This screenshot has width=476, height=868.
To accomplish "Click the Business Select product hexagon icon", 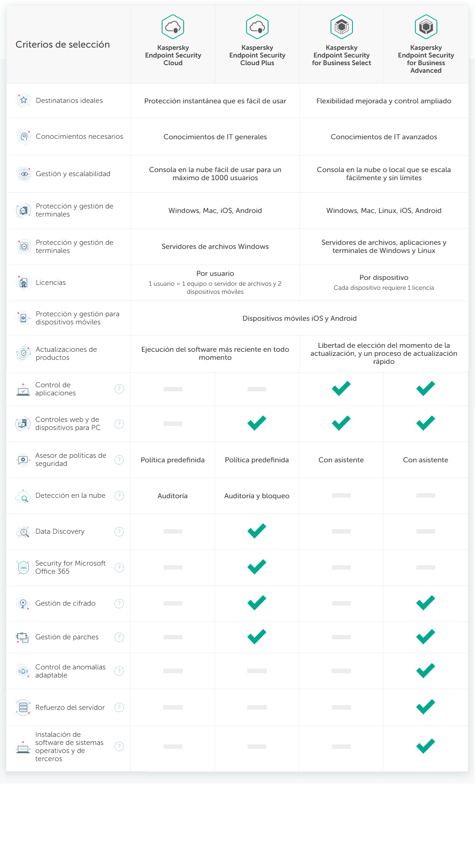I will tap(342, 27).
